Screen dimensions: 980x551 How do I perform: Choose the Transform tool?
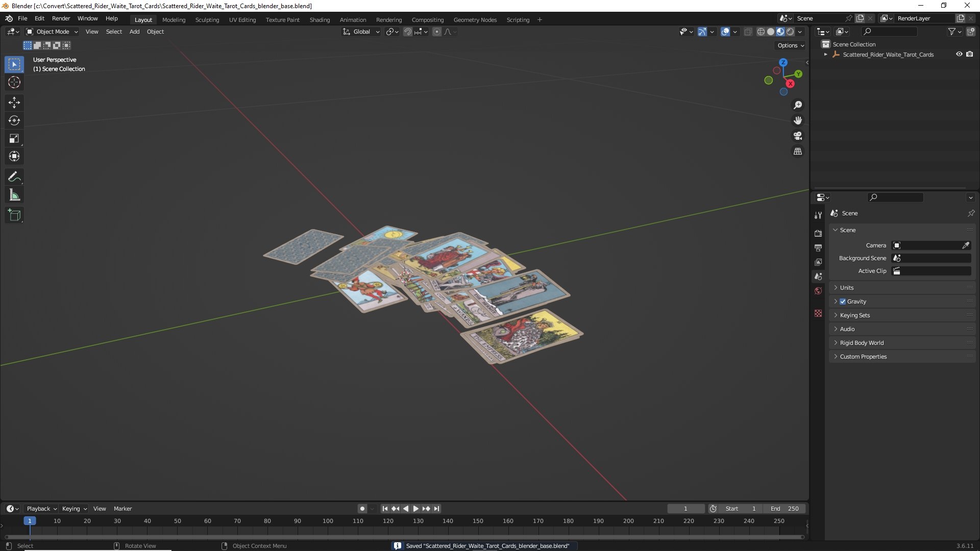tap(14, 156)
